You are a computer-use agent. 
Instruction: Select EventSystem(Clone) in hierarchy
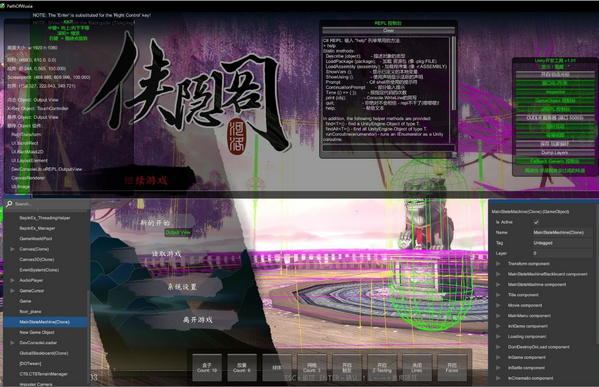point(39,270)
